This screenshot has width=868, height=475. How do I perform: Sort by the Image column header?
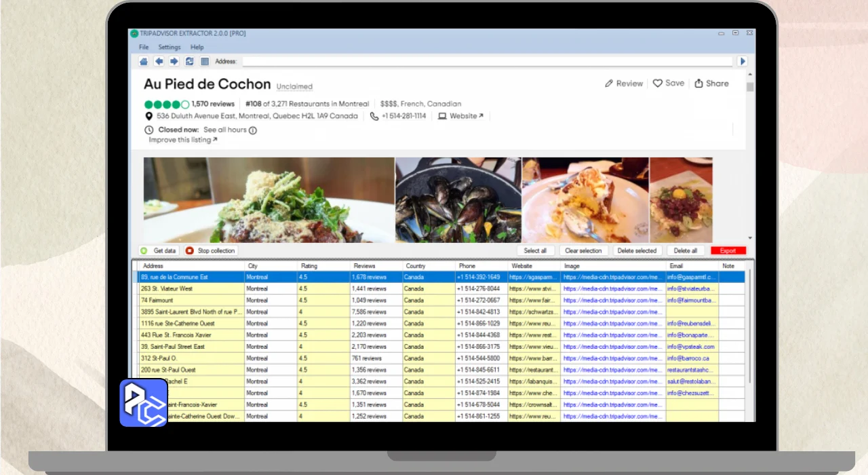tap(613, 266)
